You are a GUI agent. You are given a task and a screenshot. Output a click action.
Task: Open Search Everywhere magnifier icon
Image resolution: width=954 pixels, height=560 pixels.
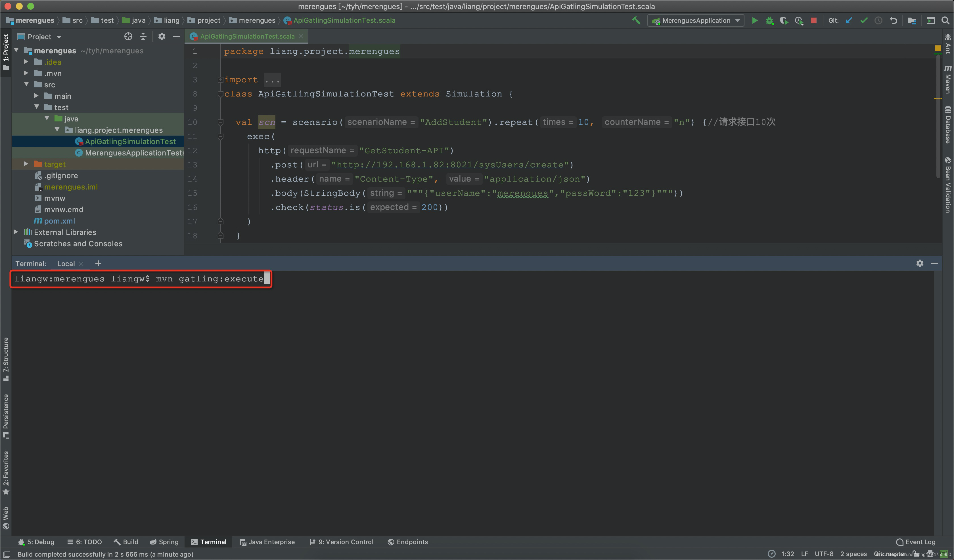[x=945, y=20]
